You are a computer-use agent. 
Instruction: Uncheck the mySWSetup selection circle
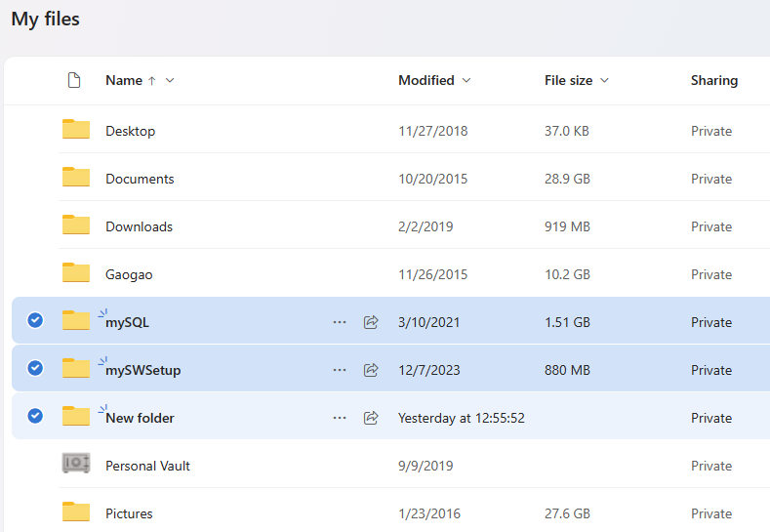pyautogui.click(x=35, y=368)
